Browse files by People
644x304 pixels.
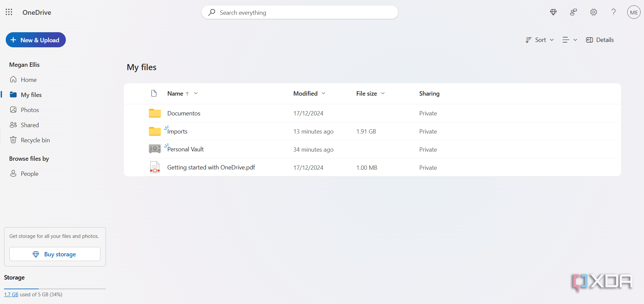(x=24, y=173)
